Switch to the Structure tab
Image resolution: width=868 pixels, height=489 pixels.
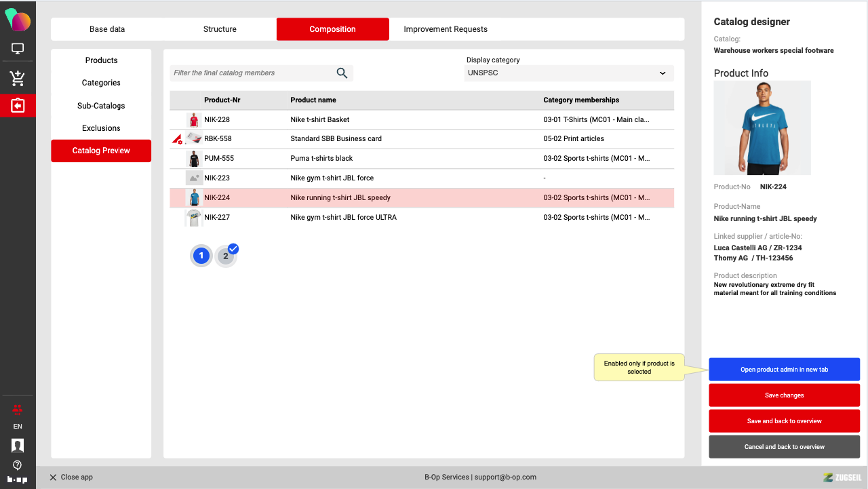[x=220, y=29]
